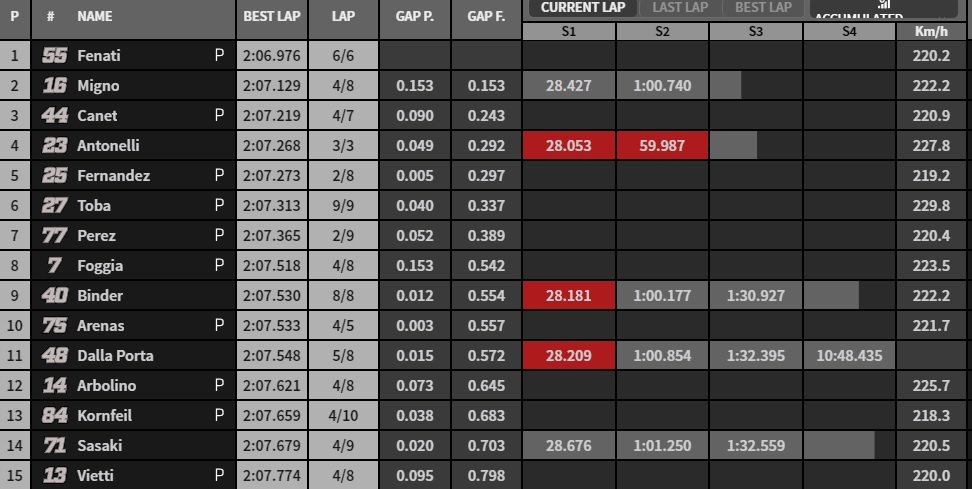The width and height of the screenshot is (972, 489).
Task: Select rider name Arbolino in the table
Action: pyautogui.click(x=107, y=386)
